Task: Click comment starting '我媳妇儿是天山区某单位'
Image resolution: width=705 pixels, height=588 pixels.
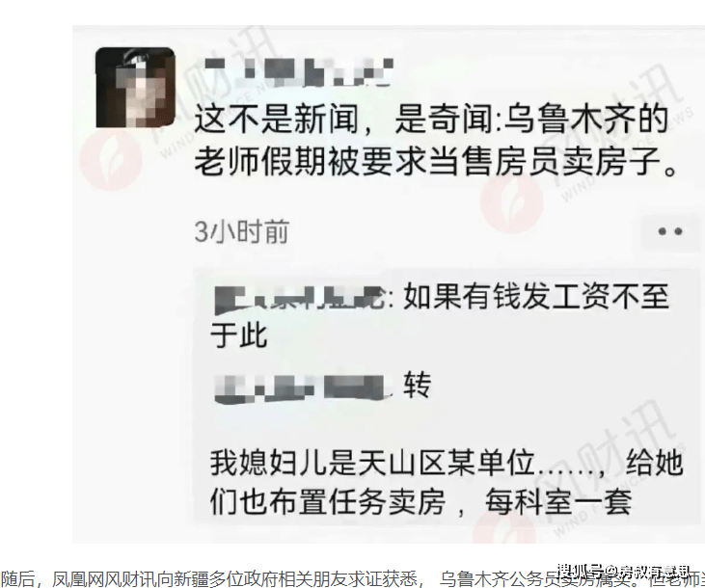Action: click(447, 482)
